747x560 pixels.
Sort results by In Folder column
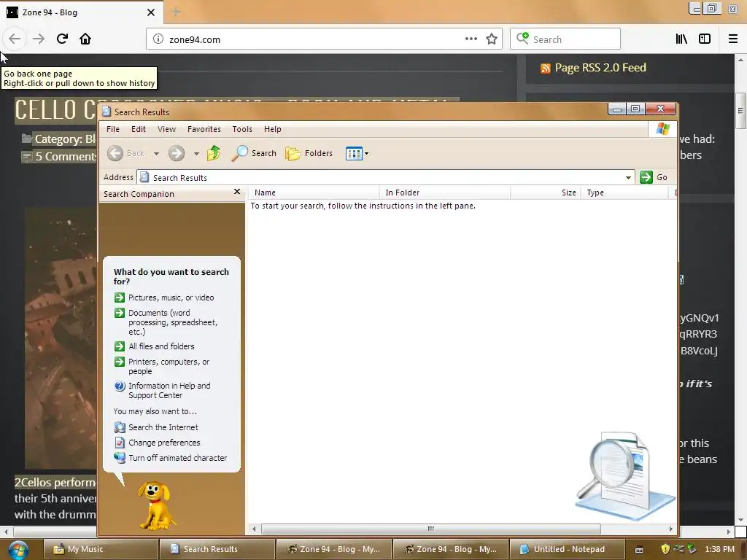(445, 192)
